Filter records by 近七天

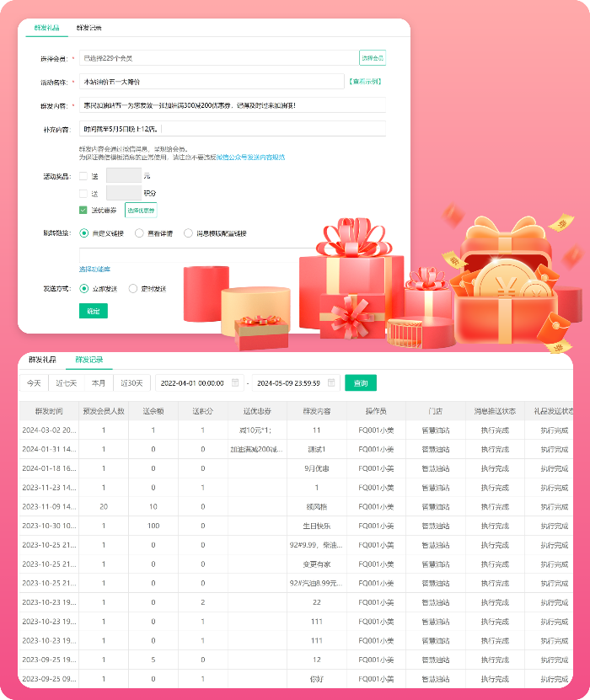tap(67, 382)
